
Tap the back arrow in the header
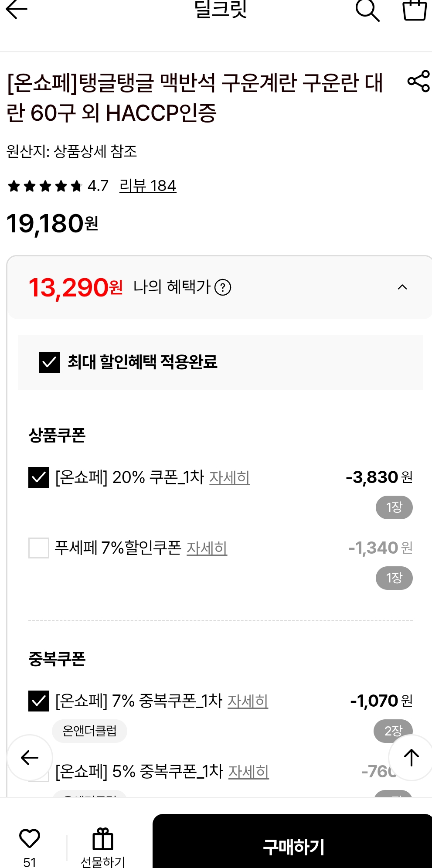click(17, 10)
